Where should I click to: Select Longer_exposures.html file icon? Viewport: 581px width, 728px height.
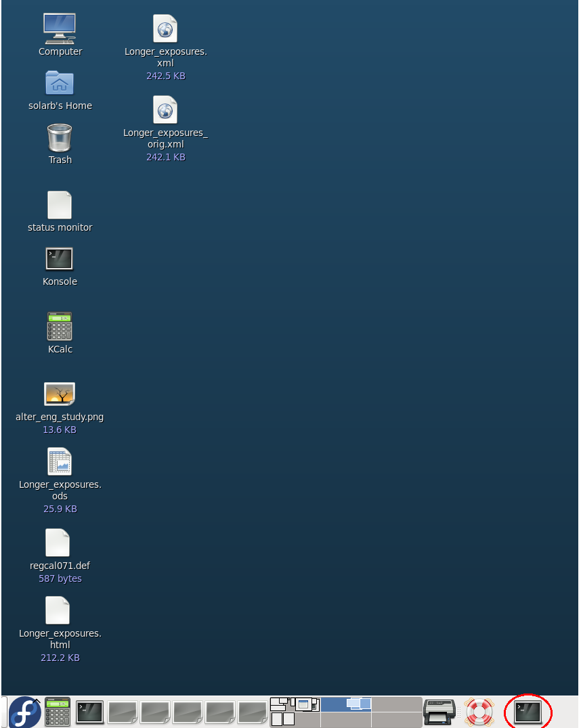point(58,610)
